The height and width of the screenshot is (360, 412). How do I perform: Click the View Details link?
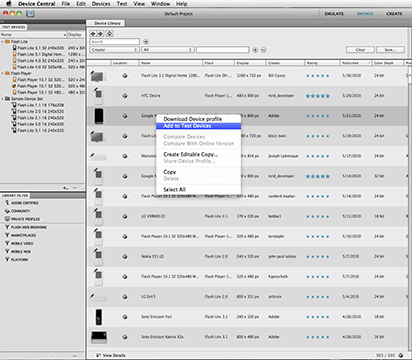click(x=114, y=355)
